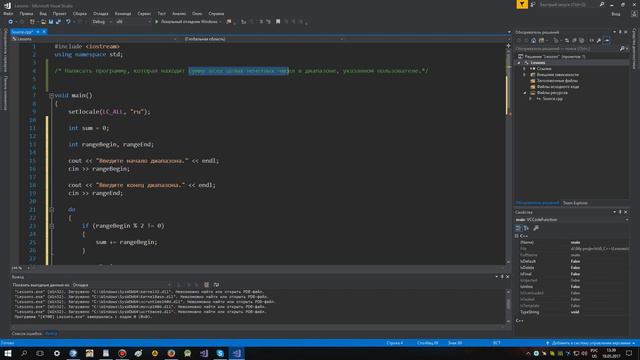This screenshot has width=640, height=360.
Task: Click the Categorized view icon in Properties
Action: click(518, 228)
